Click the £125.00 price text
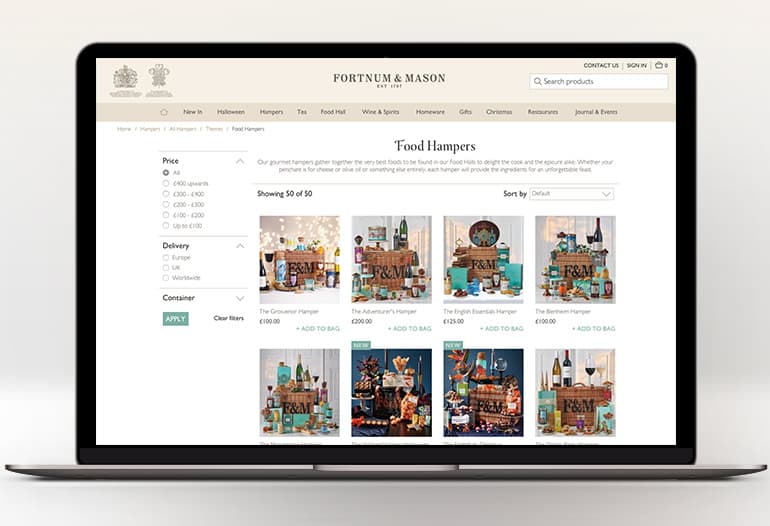Image resolution: width=770 pixels, height=526 pixels. 453,321
